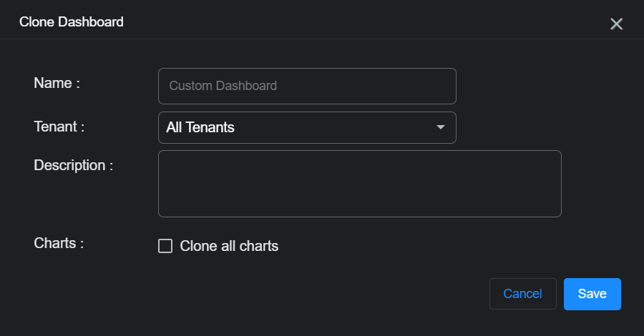Click the X icon in header

(616, 24)
